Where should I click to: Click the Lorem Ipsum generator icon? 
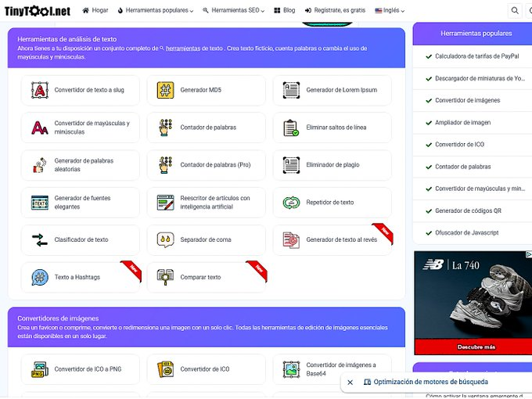pos(291,90)
